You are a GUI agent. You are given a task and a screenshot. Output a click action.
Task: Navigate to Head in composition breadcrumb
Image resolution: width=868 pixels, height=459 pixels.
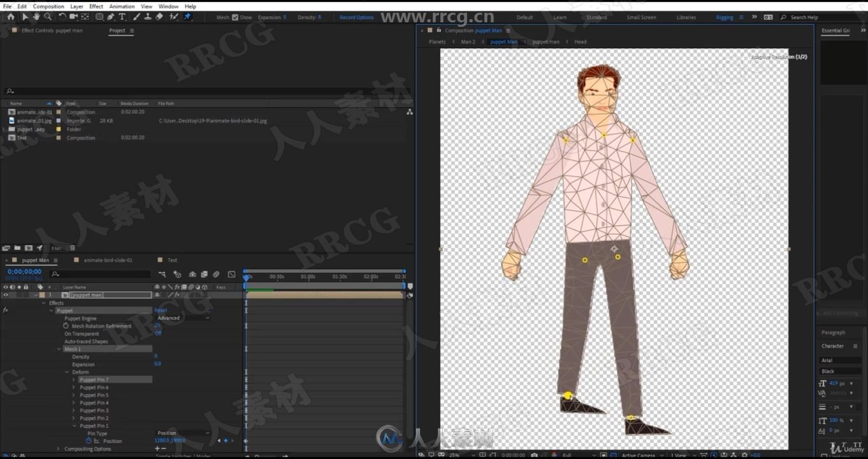click(580, 41)
